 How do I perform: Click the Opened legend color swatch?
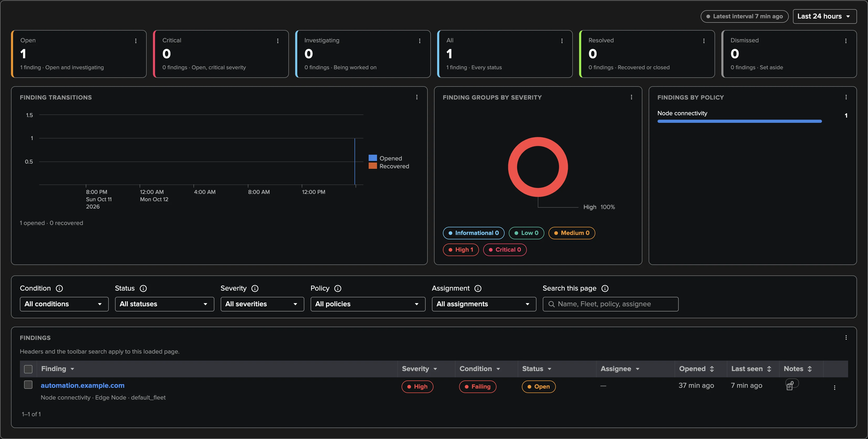click(x=372, y=158)
